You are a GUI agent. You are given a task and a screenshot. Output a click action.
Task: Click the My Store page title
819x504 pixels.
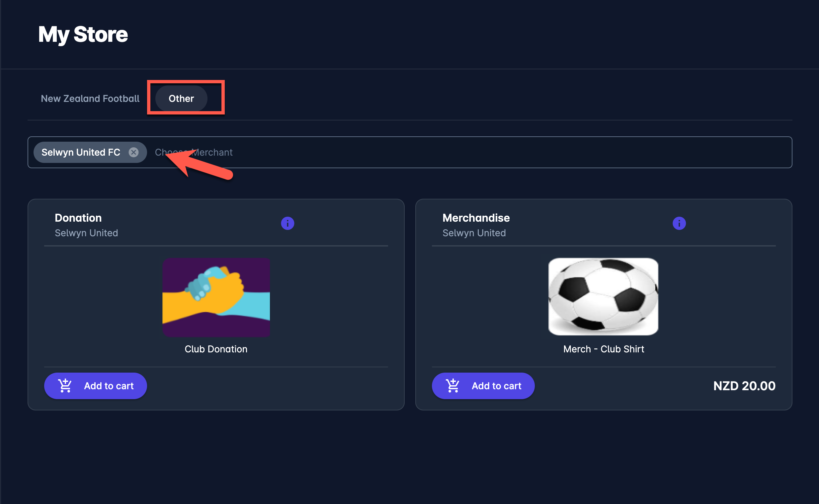[83, 34]
